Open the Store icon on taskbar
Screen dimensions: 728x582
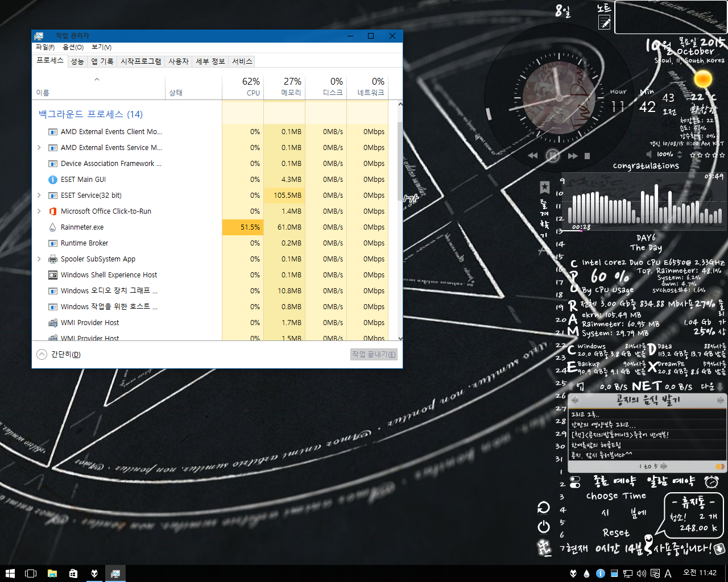pos(73,573)
